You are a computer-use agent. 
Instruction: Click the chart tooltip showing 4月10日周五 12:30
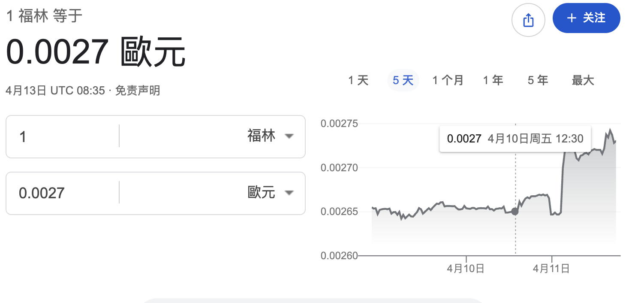pyautogui.click(x=515, y=139)
